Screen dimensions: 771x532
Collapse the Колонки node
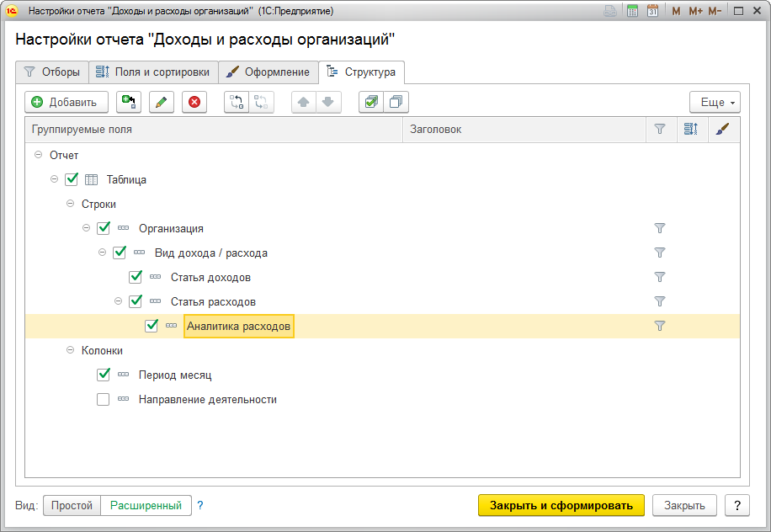pos(71,349)
